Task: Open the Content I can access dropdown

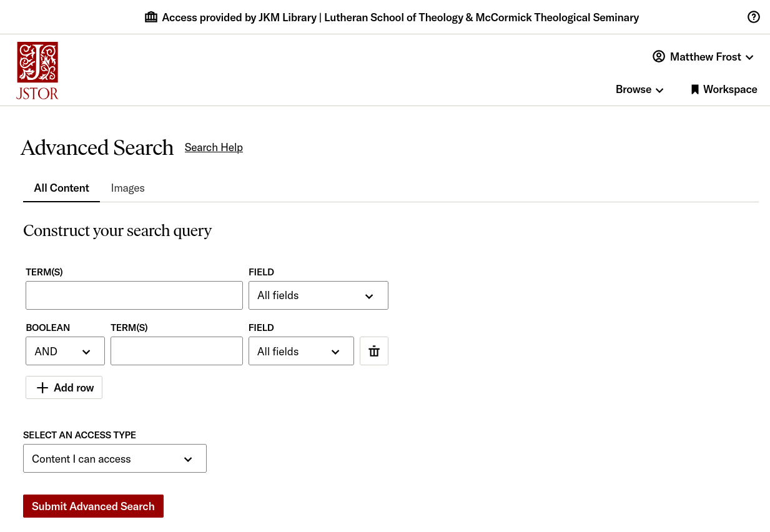Action: [114, 458]
